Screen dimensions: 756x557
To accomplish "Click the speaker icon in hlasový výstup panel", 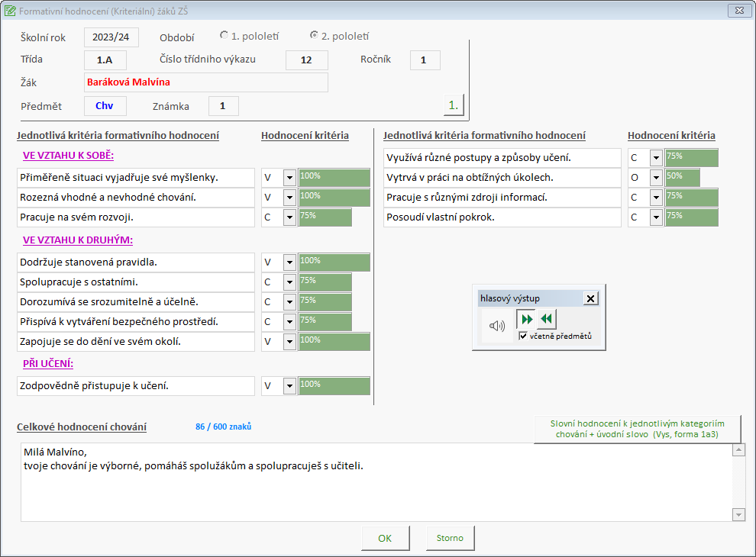I will tap(497, 327).
